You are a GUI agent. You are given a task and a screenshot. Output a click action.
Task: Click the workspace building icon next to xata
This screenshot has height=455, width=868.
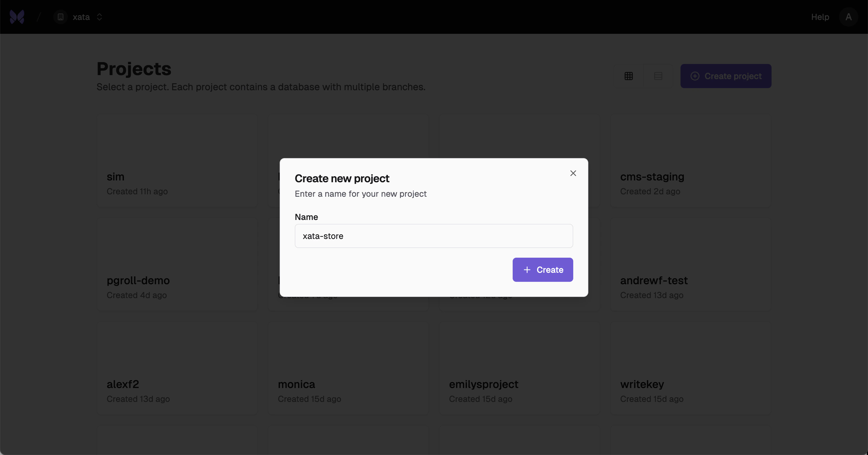click(x=60, y=17)
